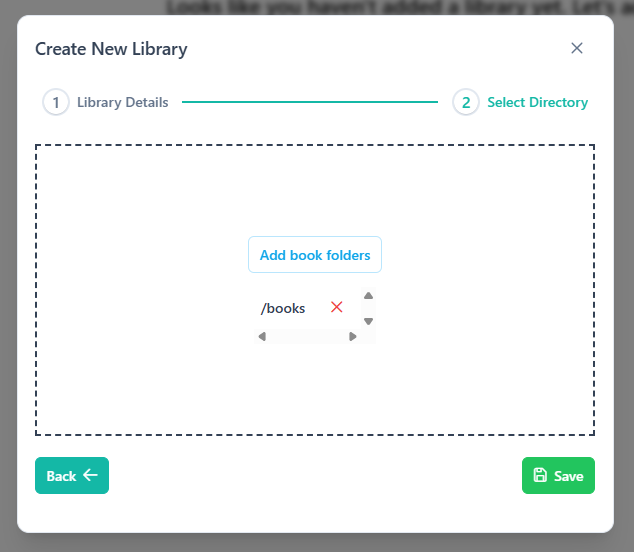Viewport: 634px width, 552px height.
Task: Click the folder list scroll-up arrow
Action: (368, 296)
